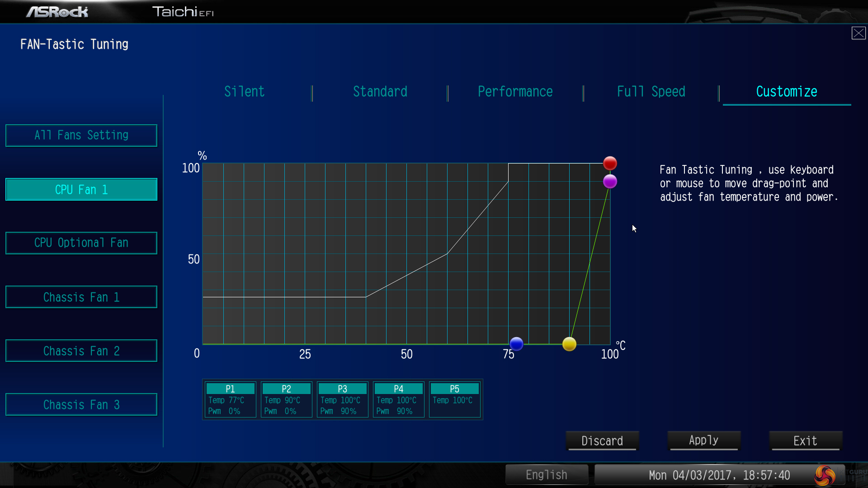Discard the fan curve changes
This screenshot has width=868, height=488.
(x=602, y=441)
